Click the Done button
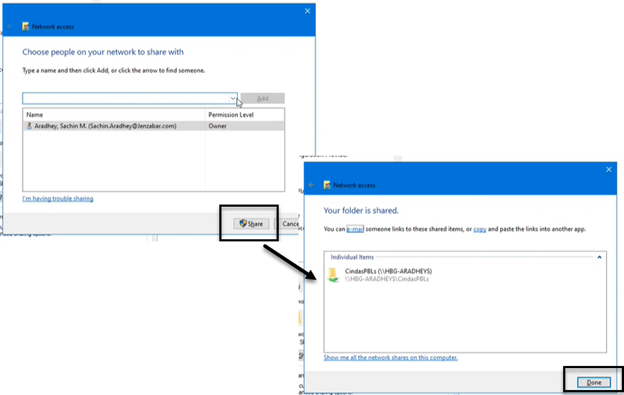 tap(593, 382)
